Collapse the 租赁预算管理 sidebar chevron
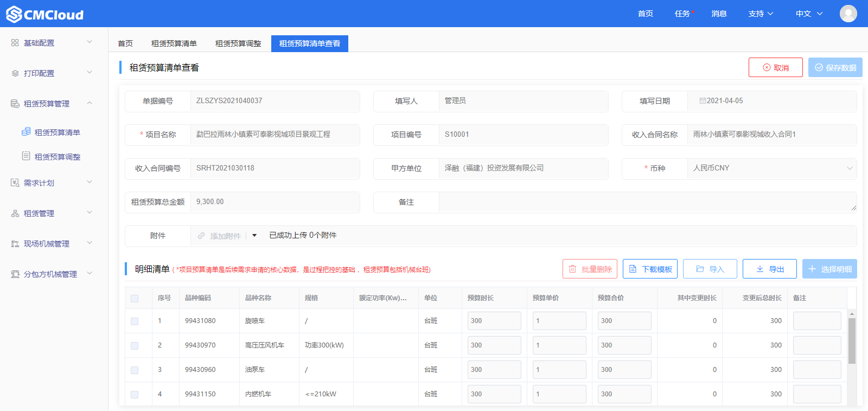 [x=90, y=103]
